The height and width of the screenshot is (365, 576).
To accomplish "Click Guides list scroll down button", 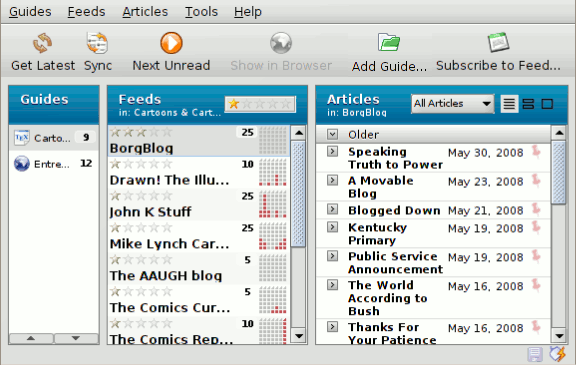I will [x=76, y=338].
